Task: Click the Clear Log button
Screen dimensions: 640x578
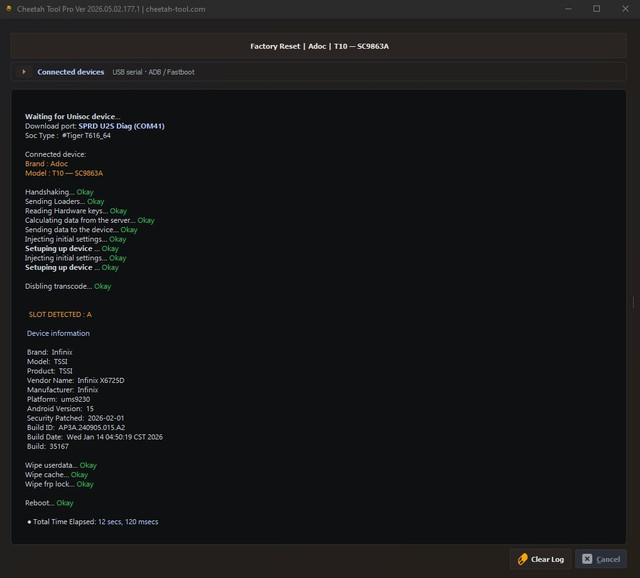Action: pos(540,559)
